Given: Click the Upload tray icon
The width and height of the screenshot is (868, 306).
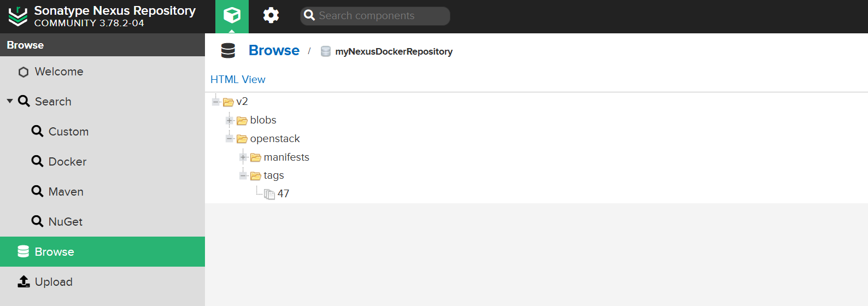Looking at the screenshot, I should [24, 281].
